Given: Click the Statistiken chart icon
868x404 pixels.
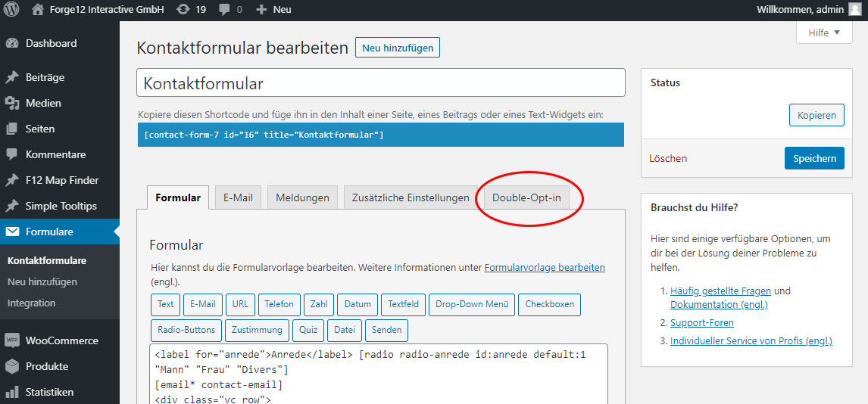Looking at the screenshot, I should [11, 393].
